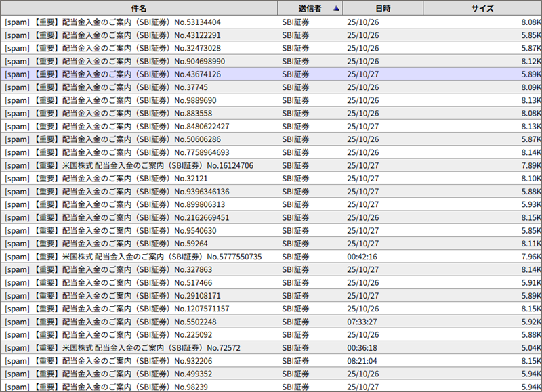Click the sort arrow in the 送信者 header

[x=336, y=9]
